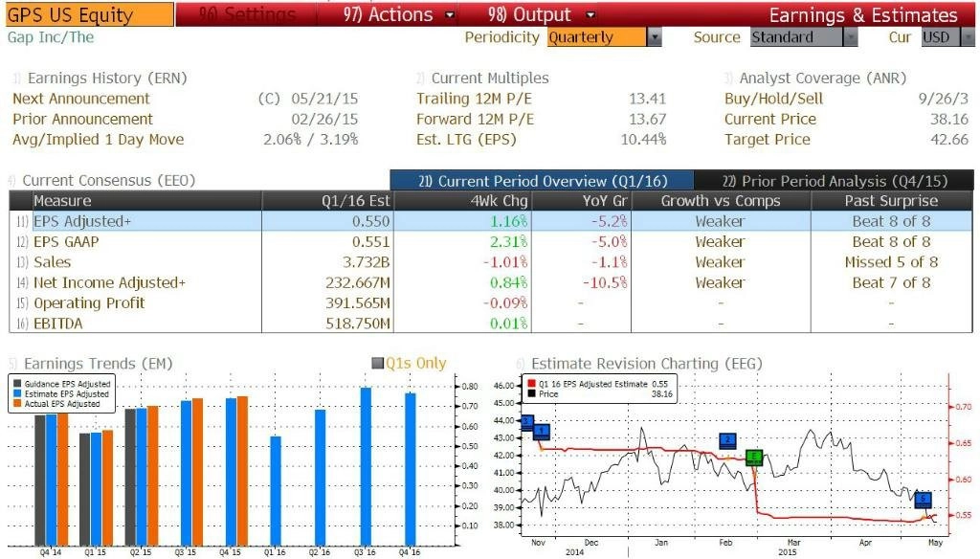The image size is (980, 559).
Task: Click the blue marker 1 on the revision chart
Action: pos(542,431)
